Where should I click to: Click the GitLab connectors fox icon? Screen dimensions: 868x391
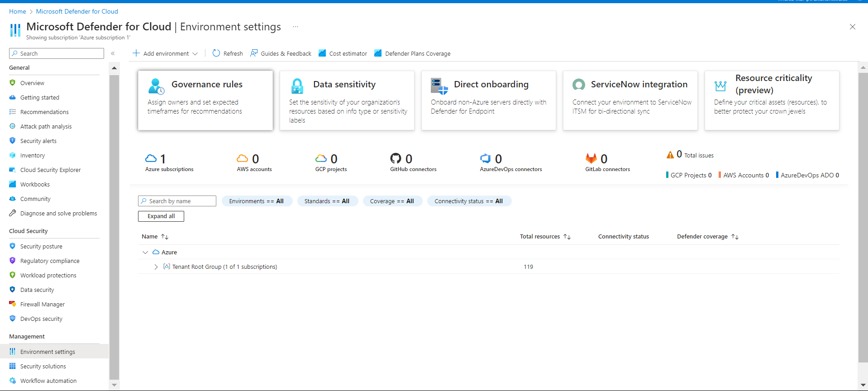pyautogui.click(x=591, y=158)
